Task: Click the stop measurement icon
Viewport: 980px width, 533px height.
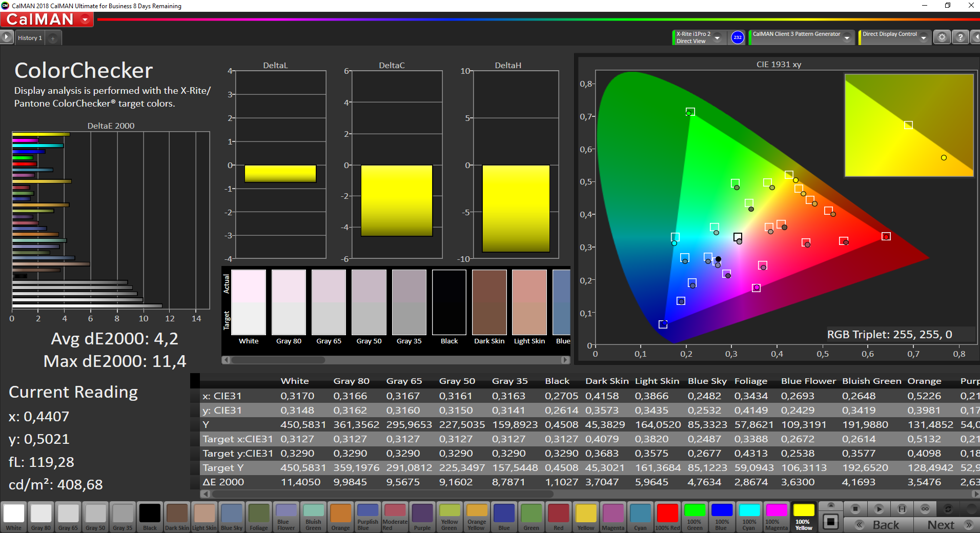Action: coord(855,509)
